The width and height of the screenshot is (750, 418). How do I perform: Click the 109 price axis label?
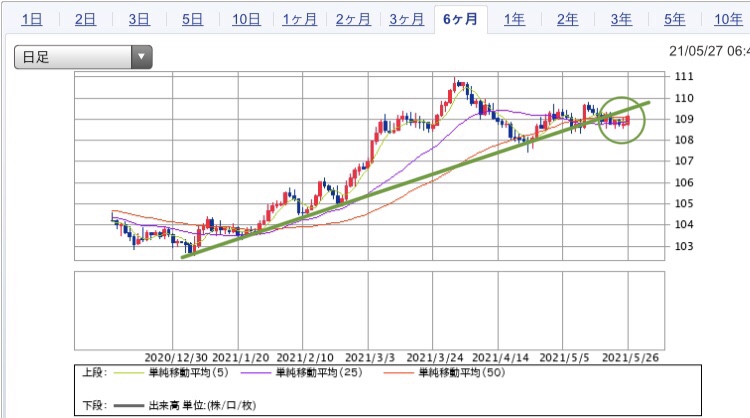click(x=684, y=119)
